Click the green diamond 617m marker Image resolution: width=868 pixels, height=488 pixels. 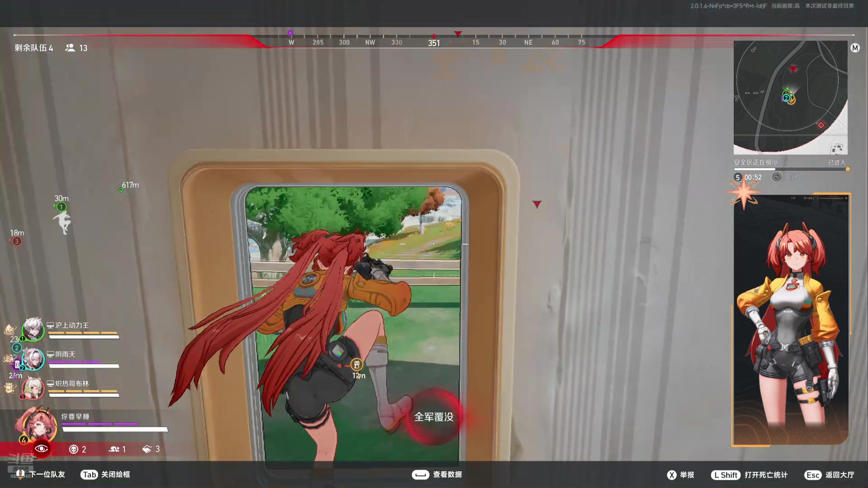121,190
